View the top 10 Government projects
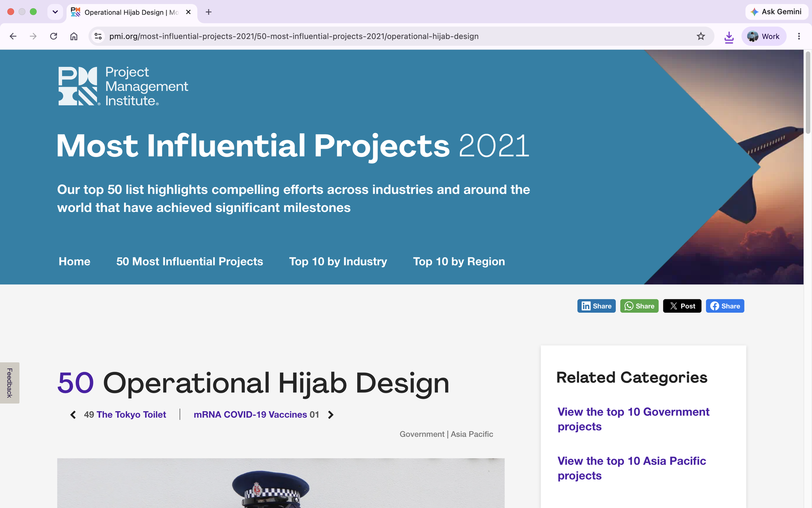The width and height of the screenshot is (812, 508). tap(633, 419)
